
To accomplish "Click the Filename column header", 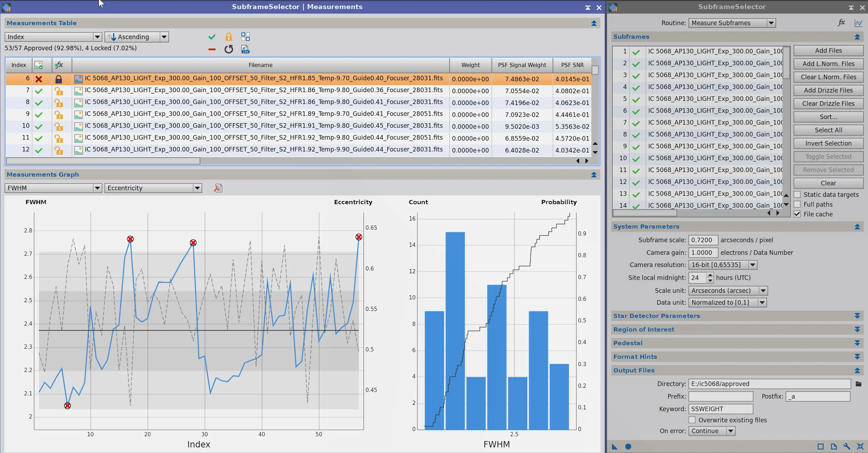I will coord(260,65).
